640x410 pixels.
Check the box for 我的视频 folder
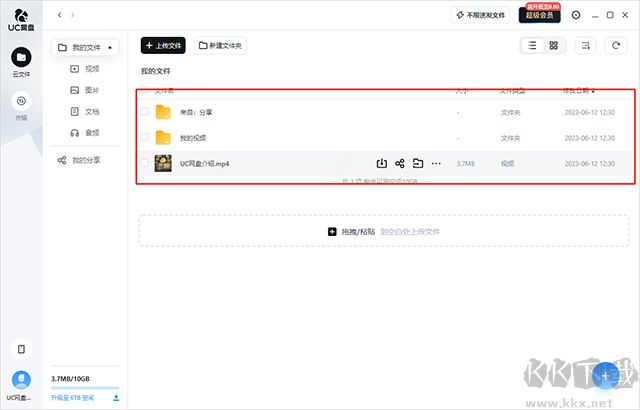[x=144, y=137]
